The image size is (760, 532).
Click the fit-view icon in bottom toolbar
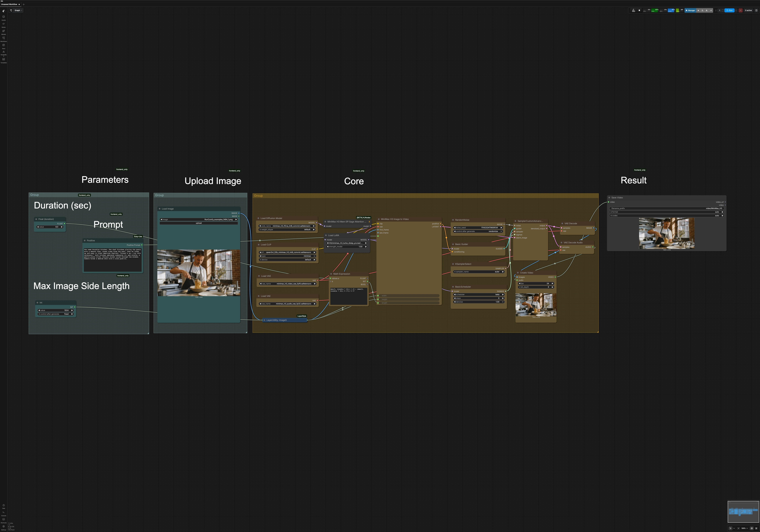pos(738,528)
